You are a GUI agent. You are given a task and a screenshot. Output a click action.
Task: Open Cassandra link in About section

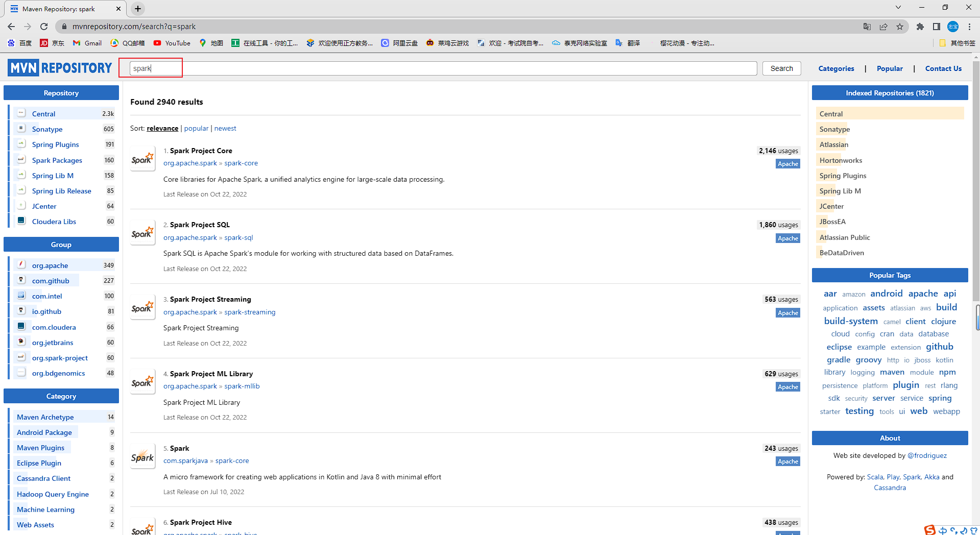[x=889, y=488]
